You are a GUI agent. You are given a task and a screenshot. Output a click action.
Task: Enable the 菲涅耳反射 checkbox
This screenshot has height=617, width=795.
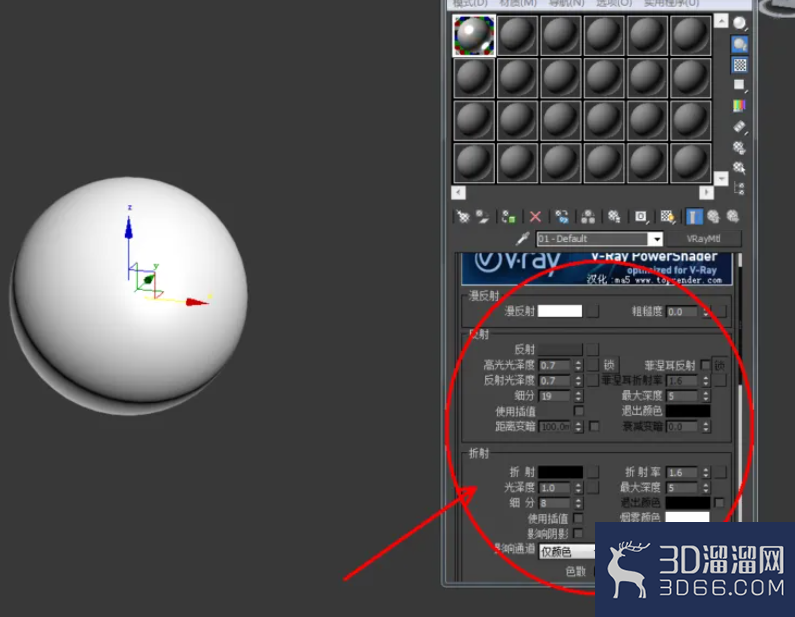pyautogui.click(x=705, y=365)
